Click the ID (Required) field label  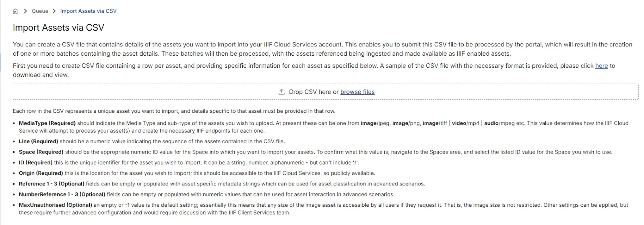tap(35, 162)
